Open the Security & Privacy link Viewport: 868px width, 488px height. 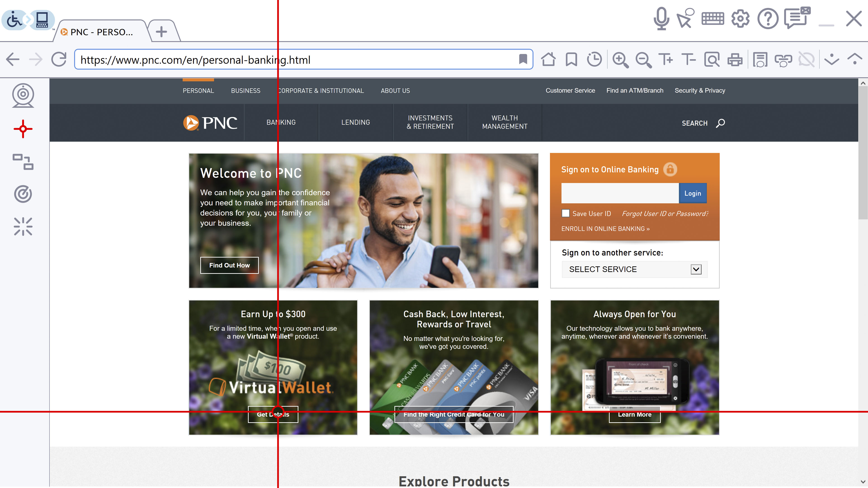(x=700, y=91)
